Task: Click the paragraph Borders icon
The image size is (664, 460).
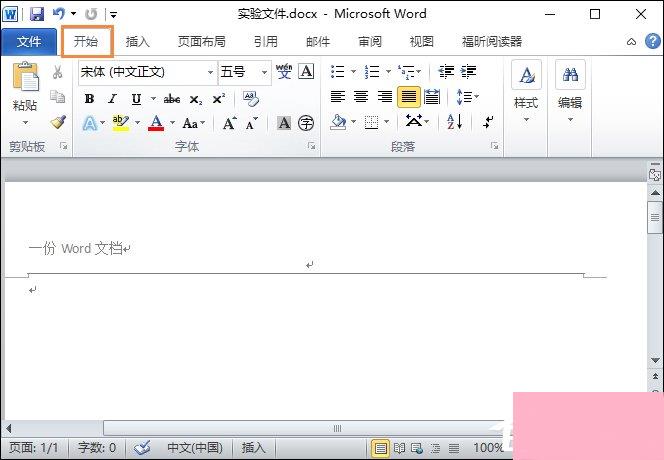Action: (x=371, y=123)
